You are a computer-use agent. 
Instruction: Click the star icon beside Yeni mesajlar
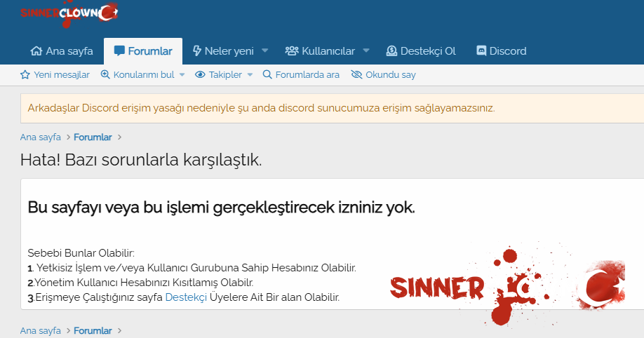click(x=25, y=75)
